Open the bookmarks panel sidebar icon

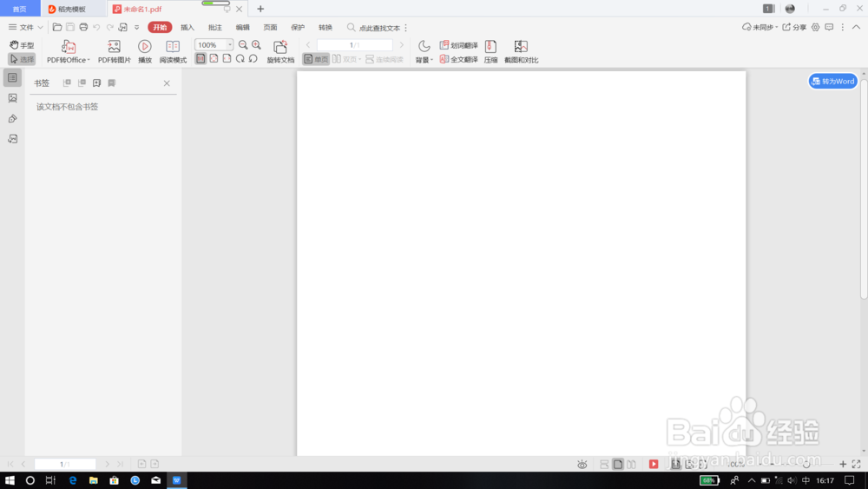click(x=13, y=78)
